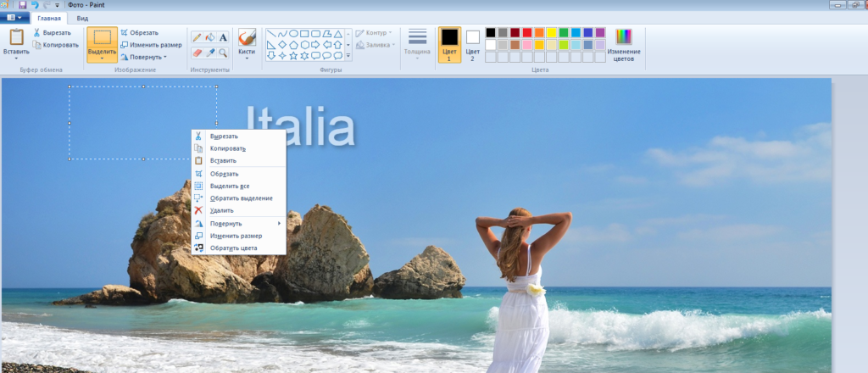Click the Кисти brush icon
Screen dimensions: 868x373
pos(247,37)
